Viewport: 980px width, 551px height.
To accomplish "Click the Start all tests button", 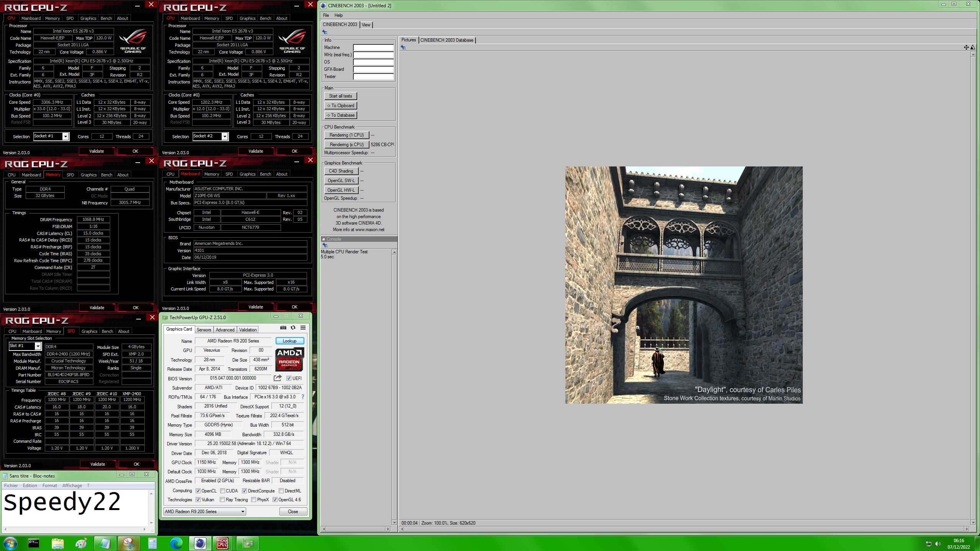I will point(340,96).
